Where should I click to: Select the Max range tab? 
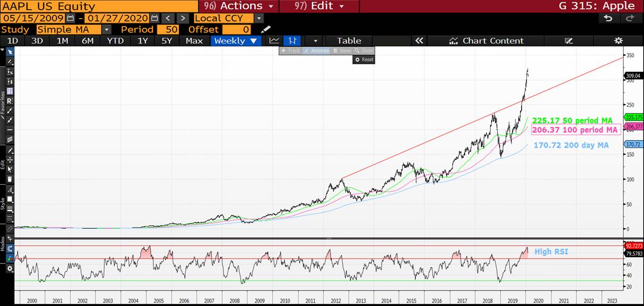click(x=194, y=40)
